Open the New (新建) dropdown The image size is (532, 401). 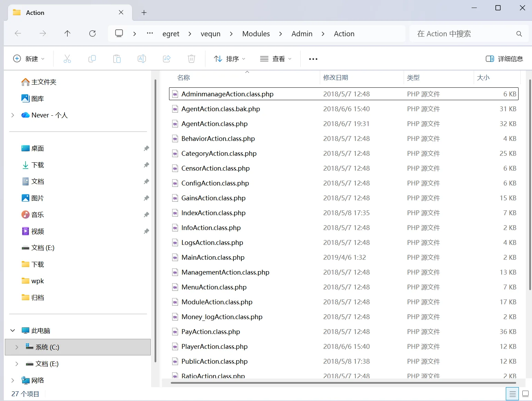click(x=29, y=59)
